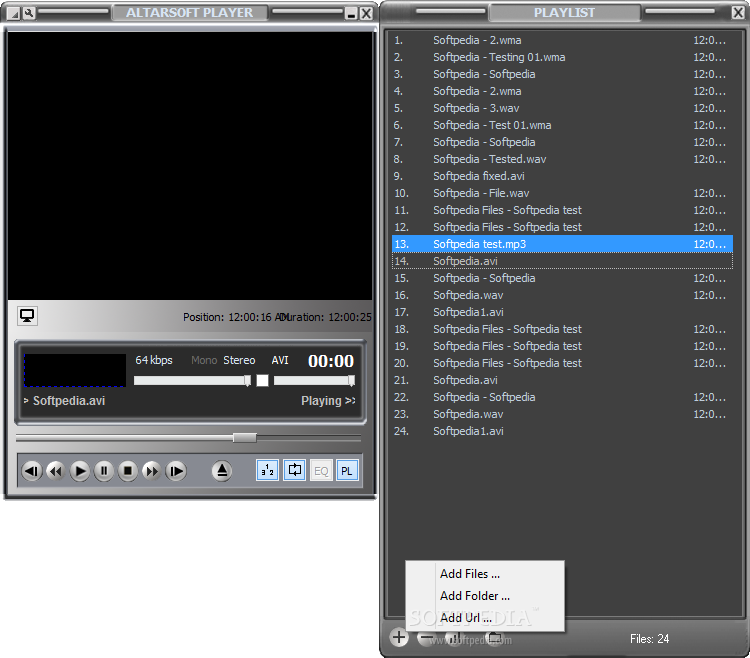This screenshot has width=750, height=658.
Task: Click the Stereo indicator
Action: pos(239,360)
